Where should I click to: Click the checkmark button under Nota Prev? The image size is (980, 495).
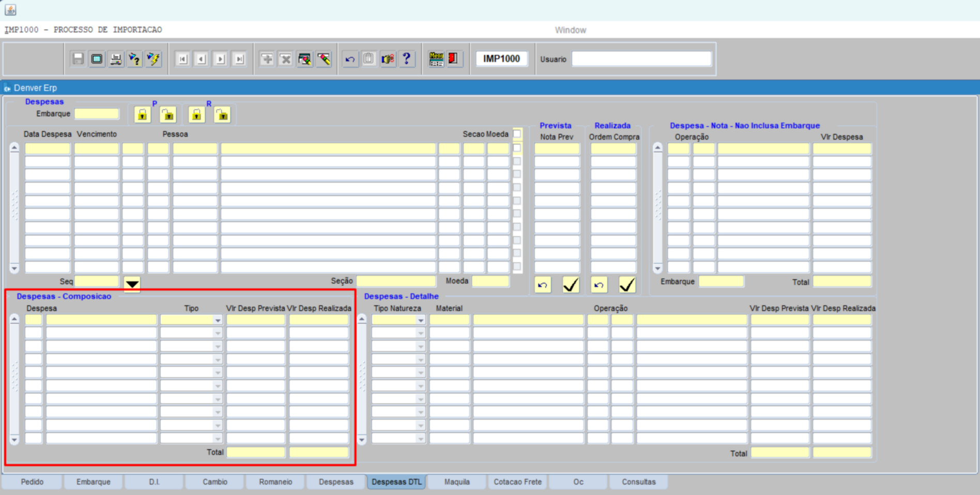click(571, 285)
